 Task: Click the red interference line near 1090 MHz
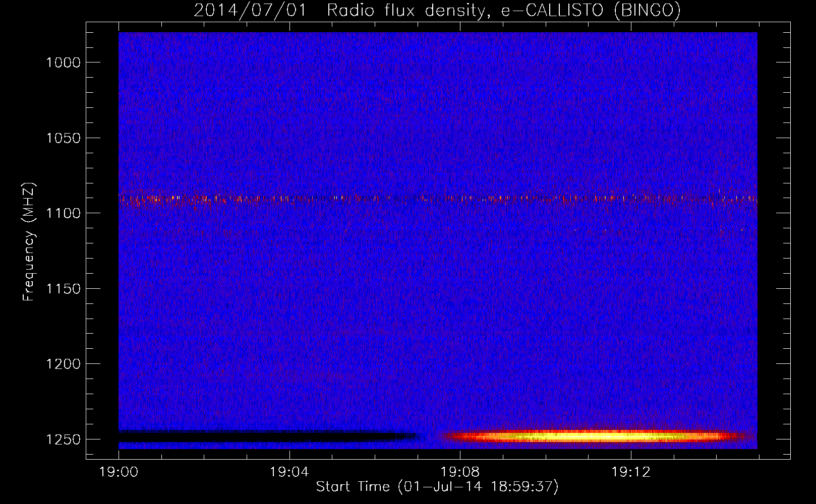pos(438,199)
